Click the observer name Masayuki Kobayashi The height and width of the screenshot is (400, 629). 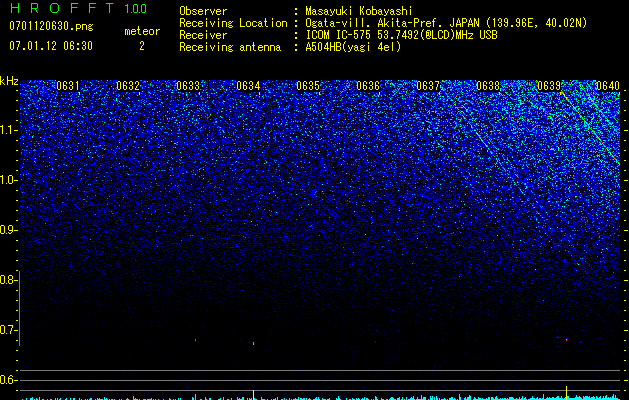359,11
